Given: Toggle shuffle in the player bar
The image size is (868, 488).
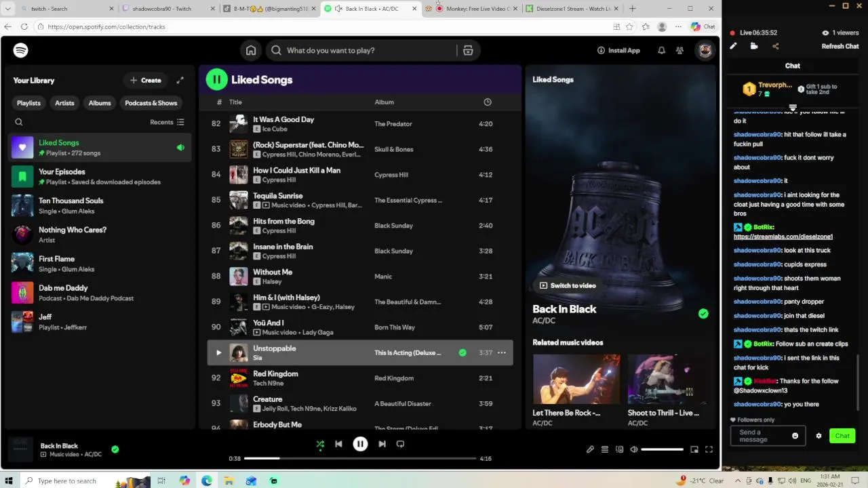Looking at the screenshot, I should pyautogui.click(x=320, y=444).
